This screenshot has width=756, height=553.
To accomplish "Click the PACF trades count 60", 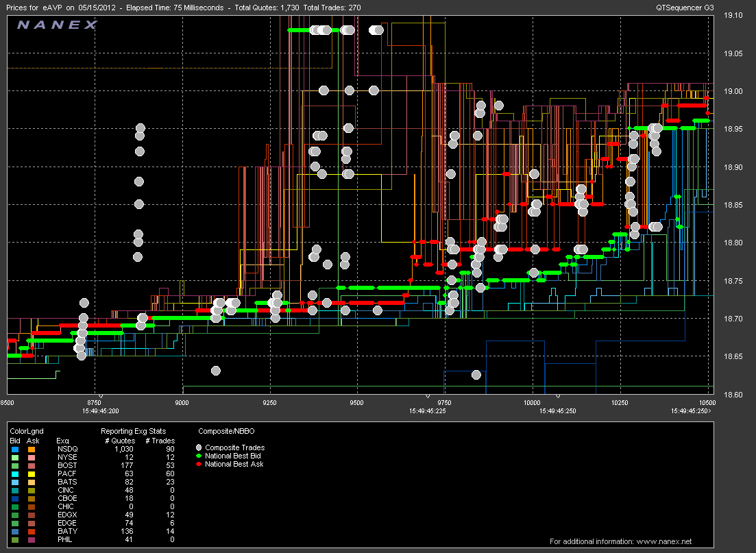I will coord(170,474).
